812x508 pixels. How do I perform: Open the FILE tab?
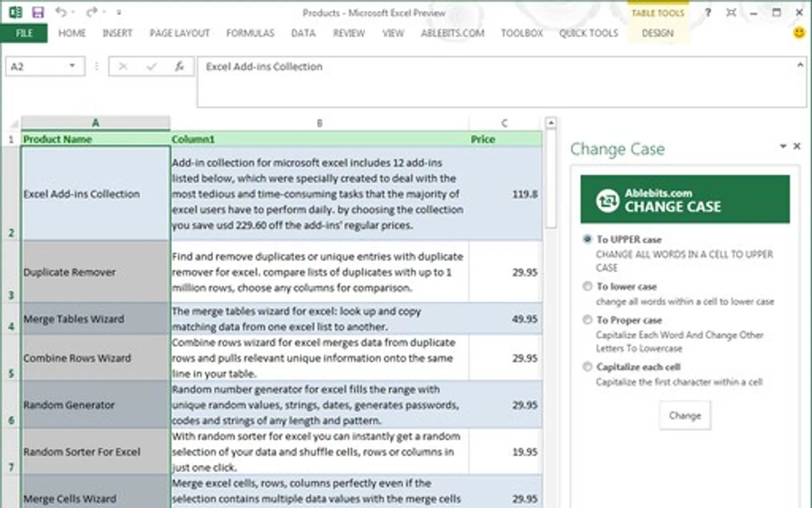pyautogui.click(x=24, y=33)
